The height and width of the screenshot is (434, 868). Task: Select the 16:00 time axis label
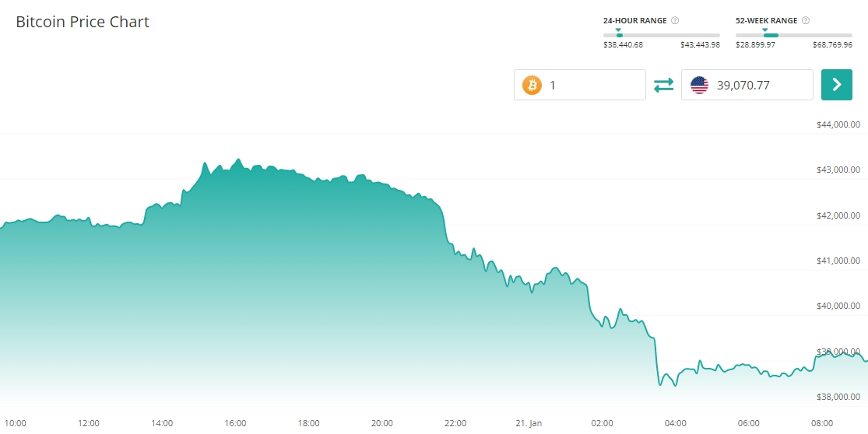[236, 423]
